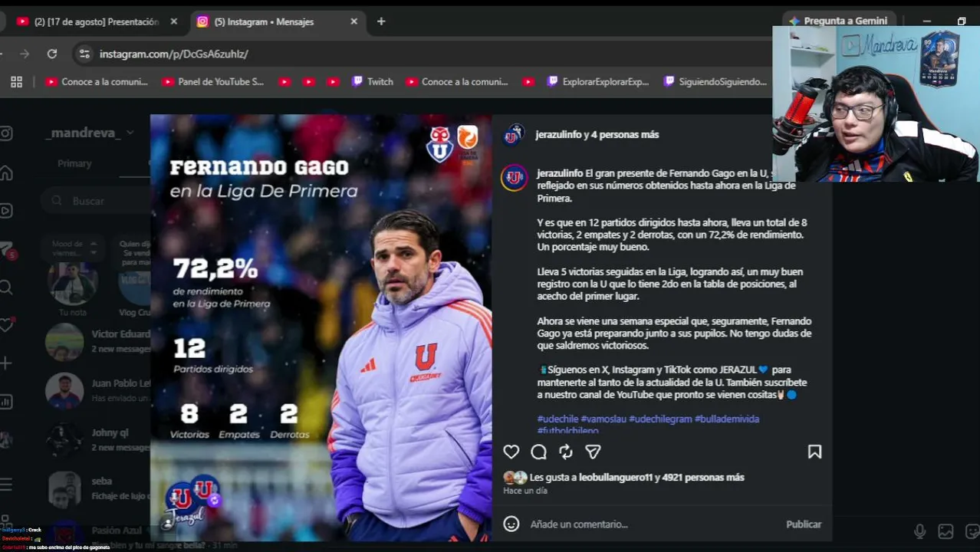Image resolution: width=980 pixels, height=552 pixels.
Task: Click the image attach icon in message bar
Action: tap(945, 531)
